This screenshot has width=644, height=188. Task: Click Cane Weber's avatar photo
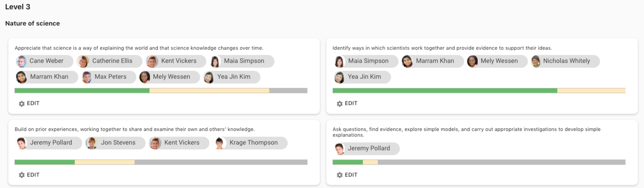(x=22, y=61)
